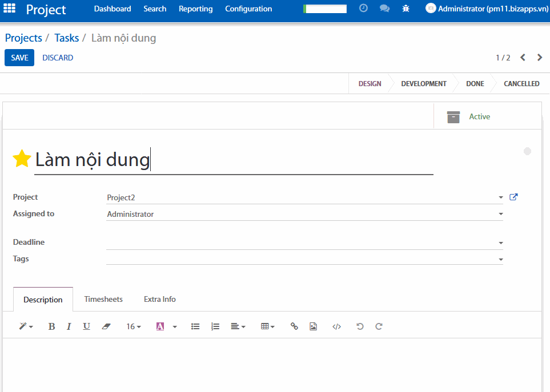Toggle the yellow priority star

(x=22, y=159)
